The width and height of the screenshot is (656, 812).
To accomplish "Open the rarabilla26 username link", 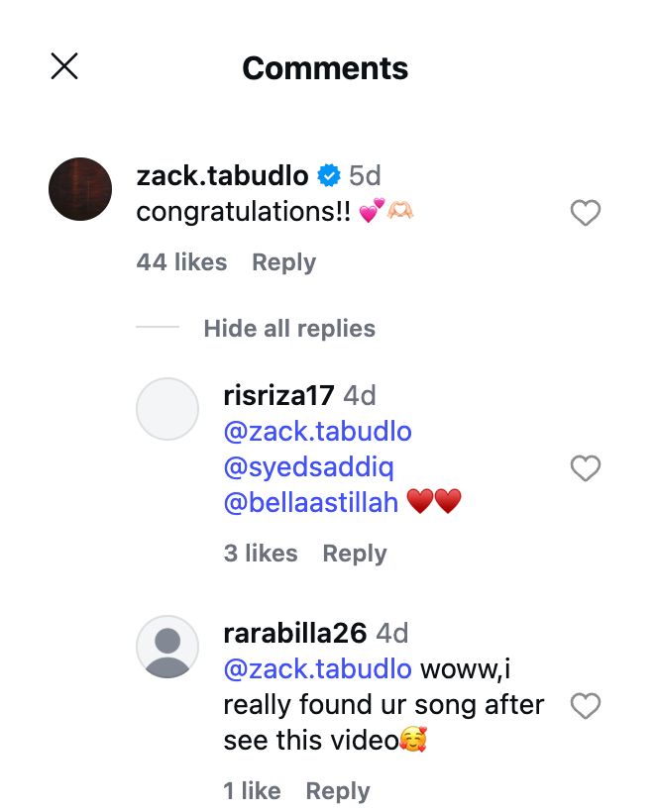I will 295,634.
